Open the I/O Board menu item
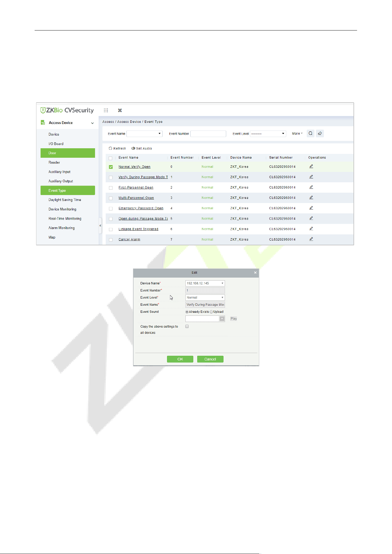This screenshot has height=554, width=392. pos(56,144)
